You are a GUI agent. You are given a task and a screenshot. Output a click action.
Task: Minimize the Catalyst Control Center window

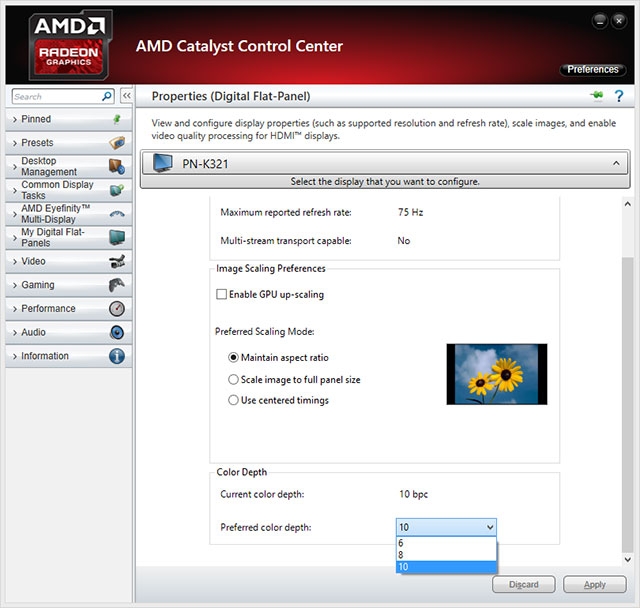coord(600,20)
